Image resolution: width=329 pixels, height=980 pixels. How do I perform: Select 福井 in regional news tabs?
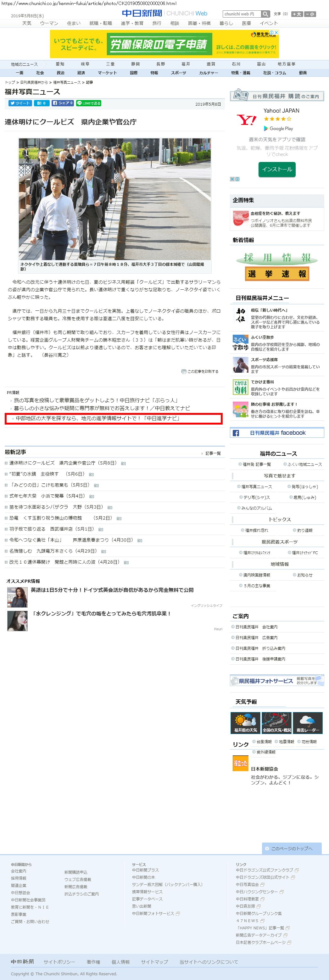point(186,64)
